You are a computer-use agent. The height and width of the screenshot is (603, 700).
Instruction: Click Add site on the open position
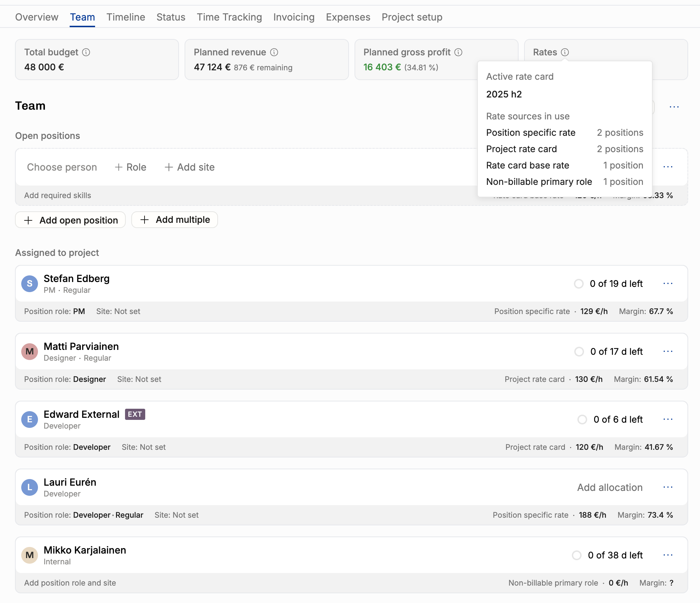pyautogui.click(x=189, y=167)
